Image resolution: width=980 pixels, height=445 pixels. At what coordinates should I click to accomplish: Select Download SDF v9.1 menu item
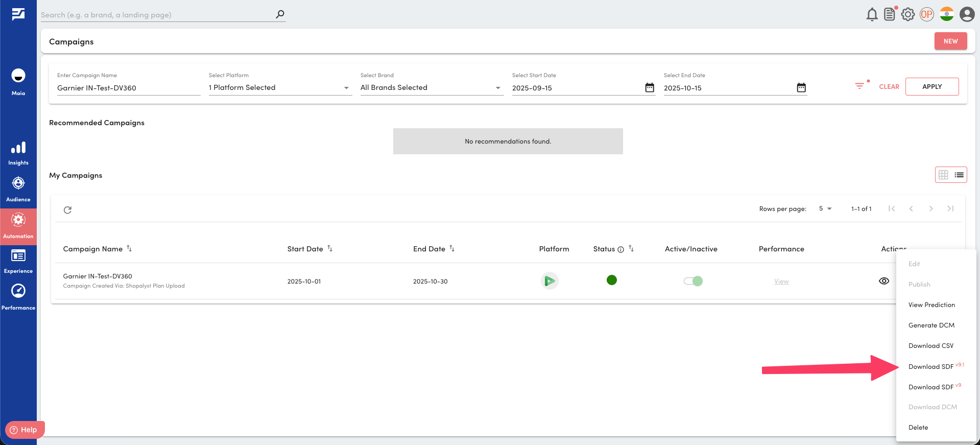[x=936, y=366]
